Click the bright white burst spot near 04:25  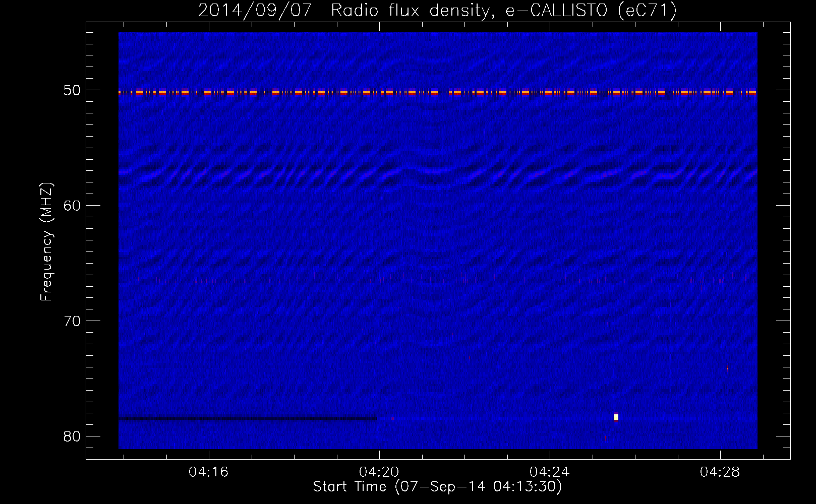click(616, 417)
